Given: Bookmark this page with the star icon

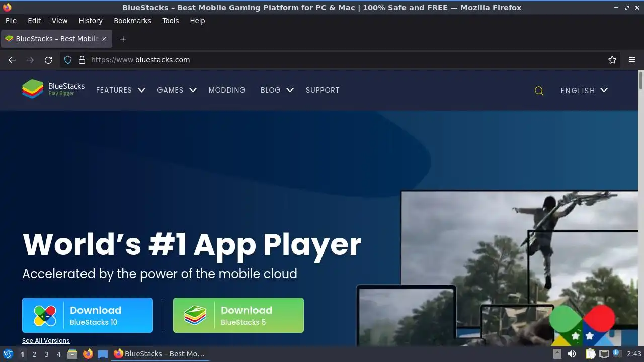Looking at the screenshot, I should tap(612, 60).
